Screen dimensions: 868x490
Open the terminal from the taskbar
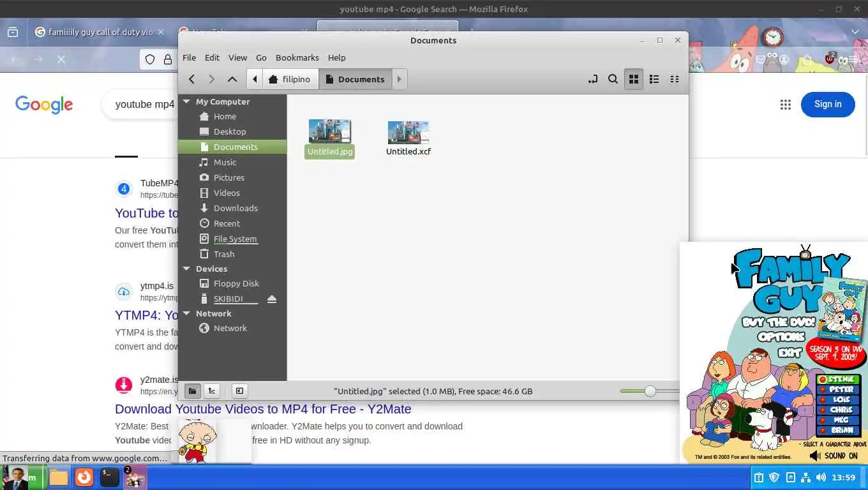[x=109, y=477]
